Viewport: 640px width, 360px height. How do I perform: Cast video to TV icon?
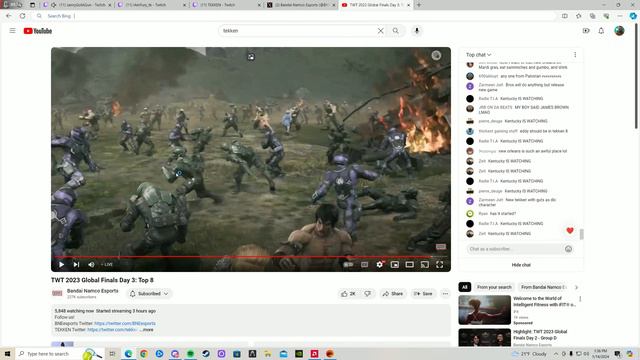tap(425, 264)
